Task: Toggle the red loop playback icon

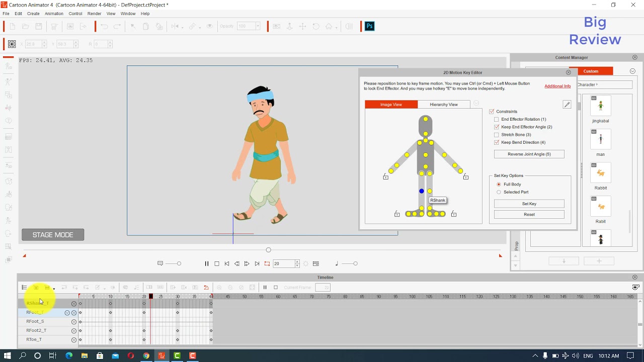Action: click(x=267, y=263)
